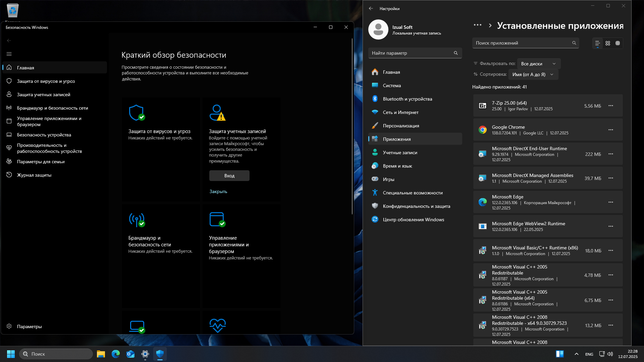
Task: Show hidden tray icons chevron
Action: [x=576, y=354]
